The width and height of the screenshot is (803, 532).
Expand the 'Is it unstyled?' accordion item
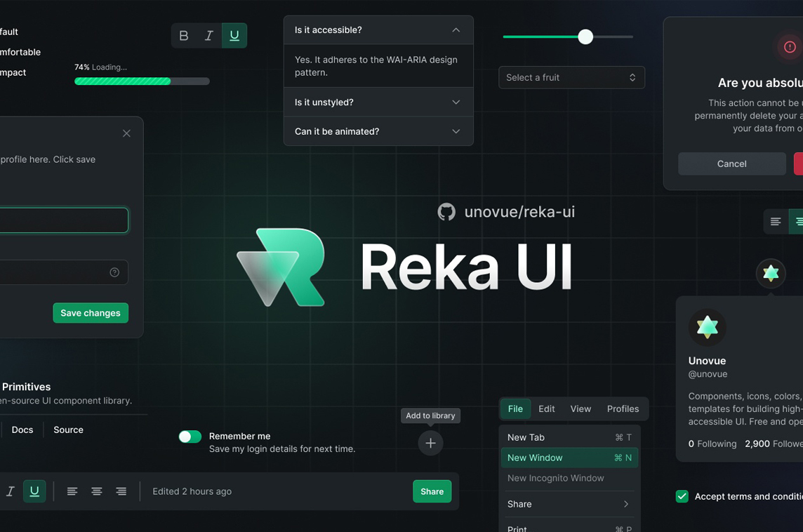click(378, 102)
